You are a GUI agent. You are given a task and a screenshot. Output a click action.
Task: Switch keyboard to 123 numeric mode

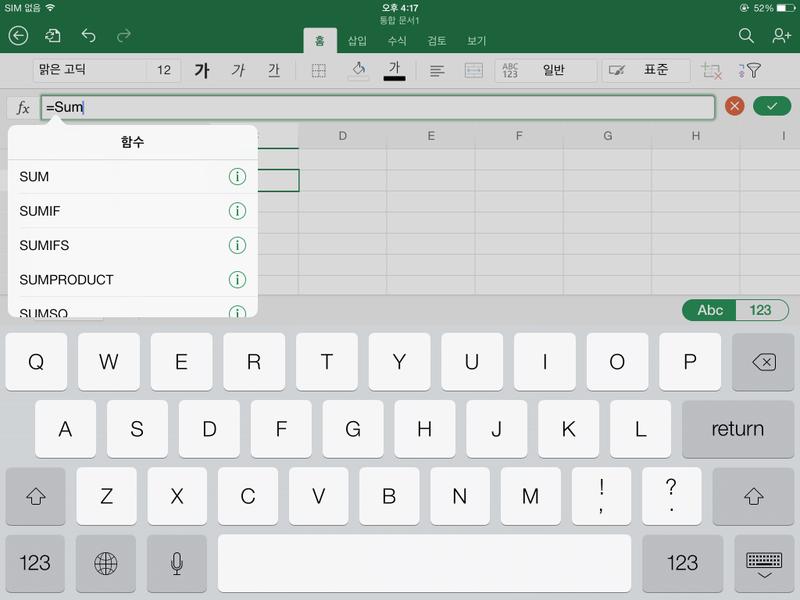tap(761, 310)
